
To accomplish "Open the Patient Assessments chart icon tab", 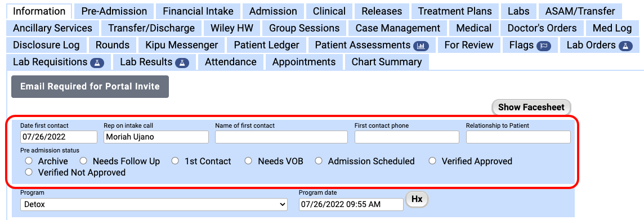I will 372,45.
